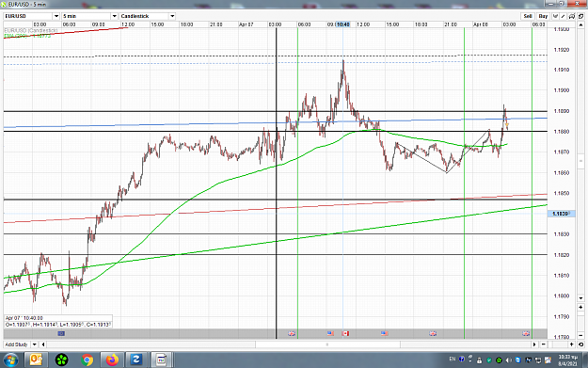Image resolution: width=588 pixels, height=368 pixels.
Task: Open the 5 min timeframe dropdown
Action: point(115,16)
